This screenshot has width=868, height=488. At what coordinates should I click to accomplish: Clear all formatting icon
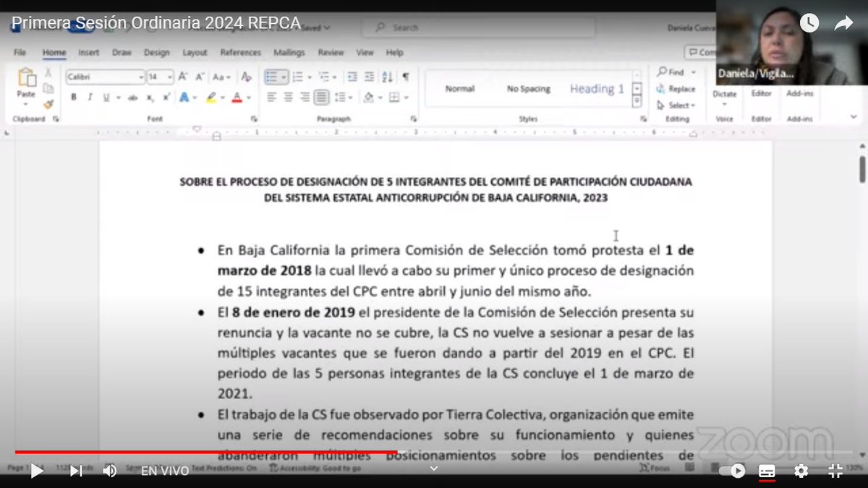point(246,77)
